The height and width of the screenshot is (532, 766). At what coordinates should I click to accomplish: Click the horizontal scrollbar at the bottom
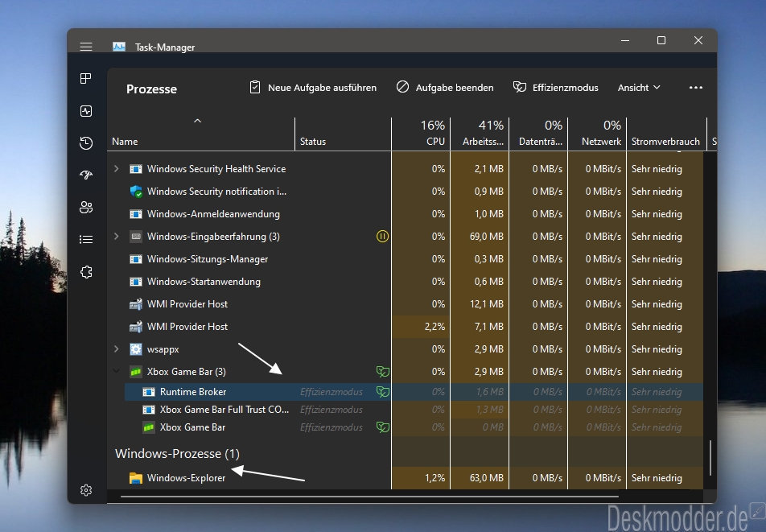[x=369, y=497]
